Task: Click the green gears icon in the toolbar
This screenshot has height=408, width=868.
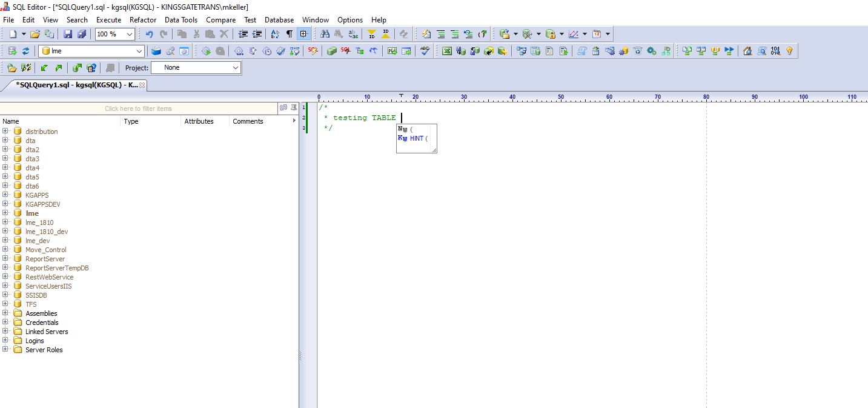Action: tap(652, 51)
